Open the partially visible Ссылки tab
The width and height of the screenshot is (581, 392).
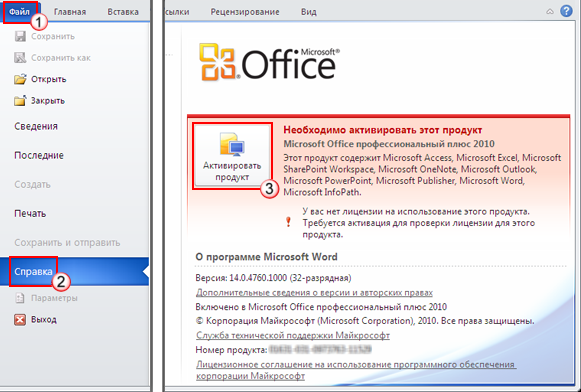[177, 12]
